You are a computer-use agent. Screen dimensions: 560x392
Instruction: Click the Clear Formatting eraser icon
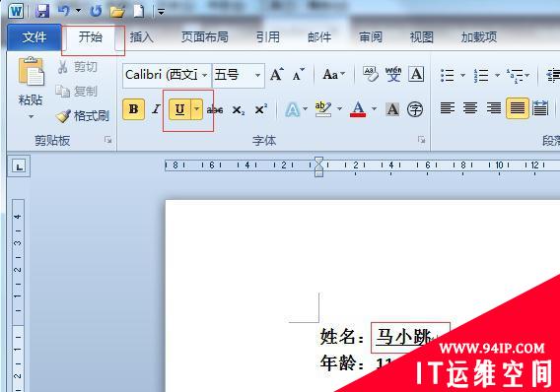pyautogui.click(x=371, y=74)
